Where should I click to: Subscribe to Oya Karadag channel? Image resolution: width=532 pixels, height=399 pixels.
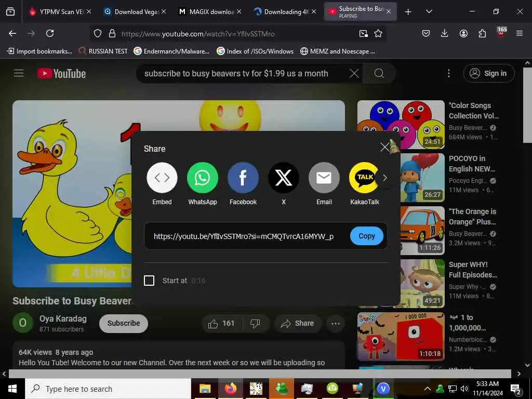click(x=124, y=323)
